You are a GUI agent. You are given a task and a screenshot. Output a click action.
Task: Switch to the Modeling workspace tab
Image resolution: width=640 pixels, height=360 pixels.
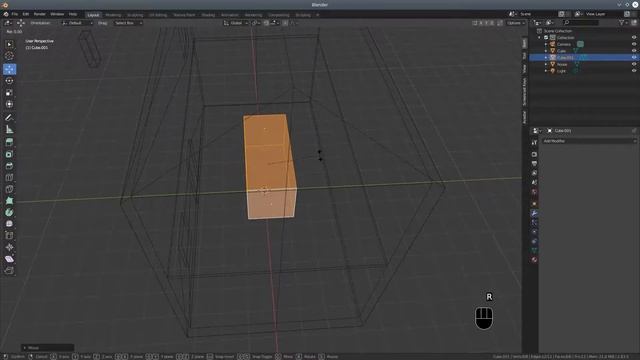[113, 15]
